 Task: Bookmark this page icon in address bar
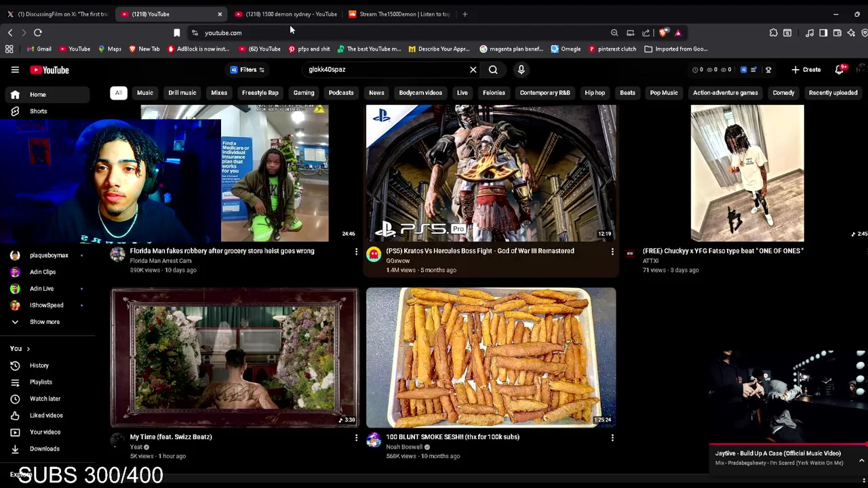(x=176, y=33)
